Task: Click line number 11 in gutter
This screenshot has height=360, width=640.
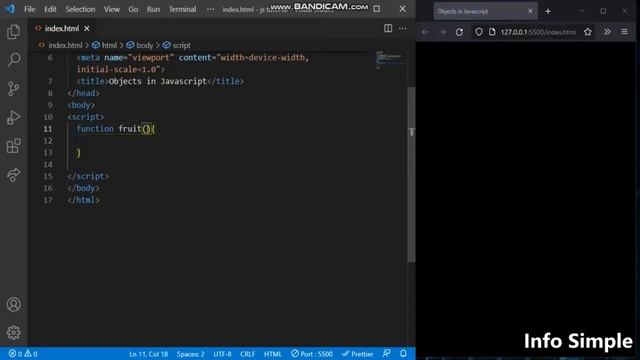Action: coord(48,129)
